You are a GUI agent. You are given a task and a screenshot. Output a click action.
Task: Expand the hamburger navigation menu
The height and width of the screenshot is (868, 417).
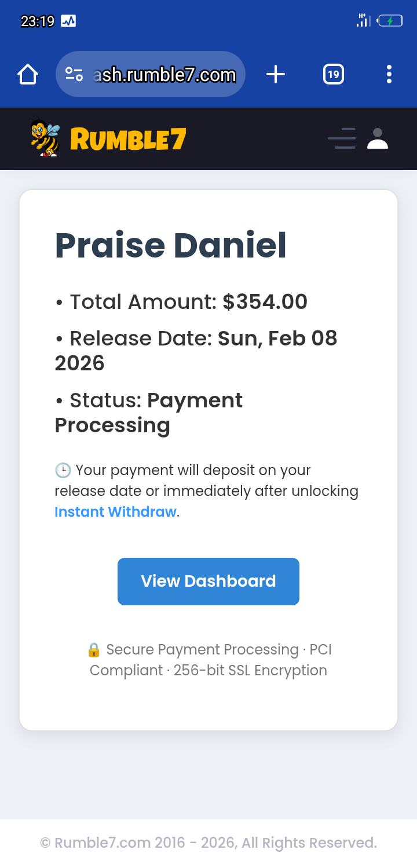point(342,138)
